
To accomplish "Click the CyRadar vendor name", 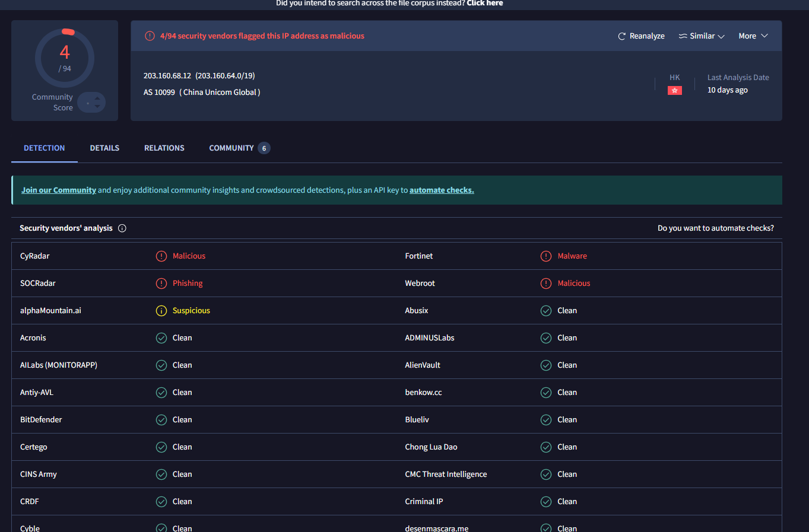I will (x=35, y=256).
